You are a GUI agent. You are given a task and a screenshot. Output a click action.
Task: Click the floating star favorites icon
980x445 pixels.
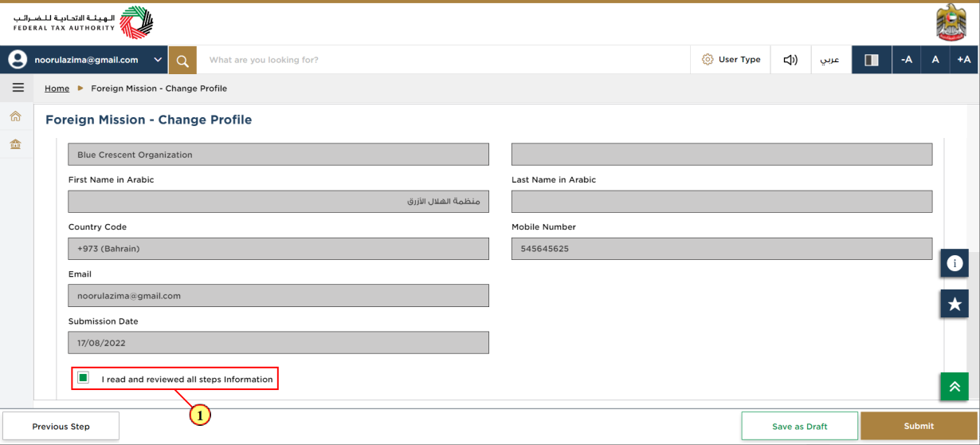(955, 304)
